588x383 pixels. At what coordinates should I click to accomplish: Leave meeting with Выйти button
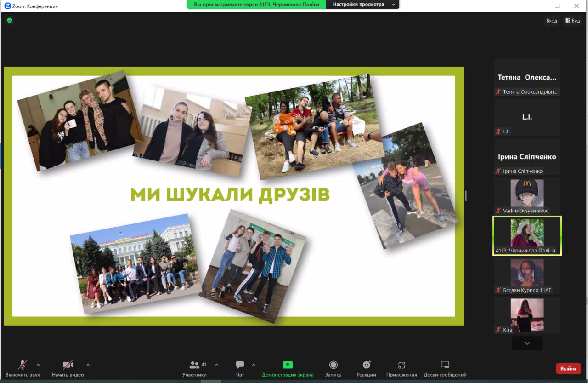568,368
